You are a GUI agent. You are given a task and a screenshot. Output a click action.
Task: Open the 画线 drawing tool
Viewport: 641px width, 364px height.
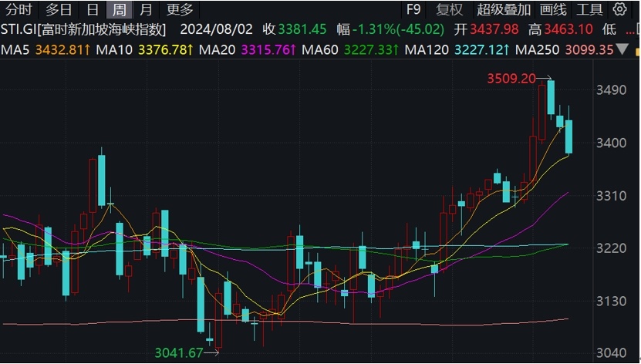pyautogui.click(x=553, y=9)
